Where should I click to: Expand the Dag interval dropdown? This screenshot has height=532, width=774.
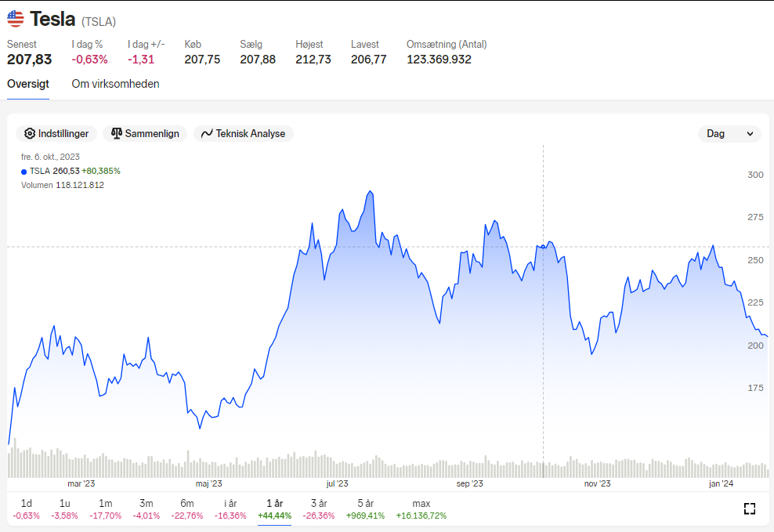click(x=729, y=134)
